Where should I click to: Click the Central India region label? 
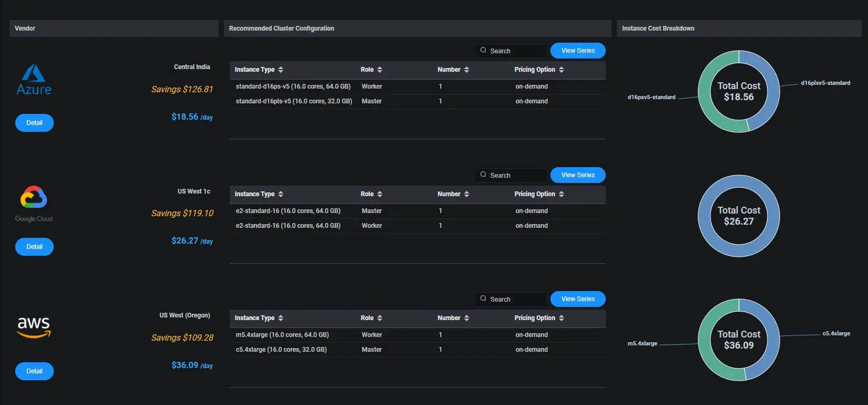point(192,67)
